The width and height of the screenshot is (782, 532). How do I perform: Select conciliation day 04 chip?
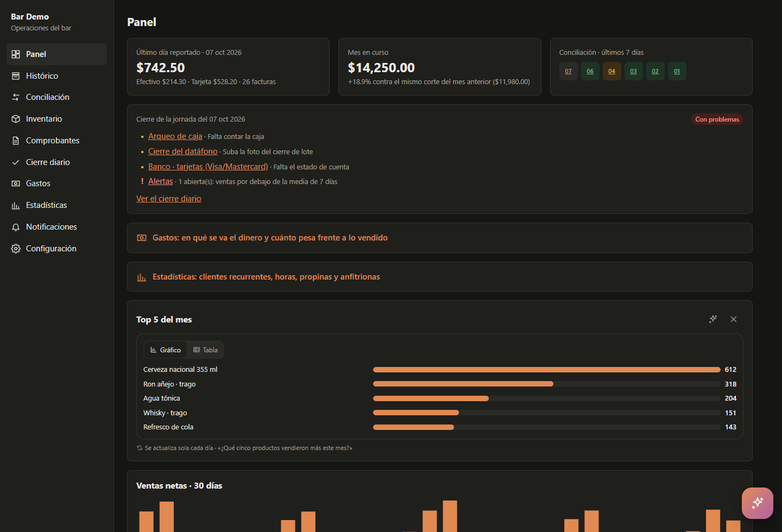click(611, 71)
